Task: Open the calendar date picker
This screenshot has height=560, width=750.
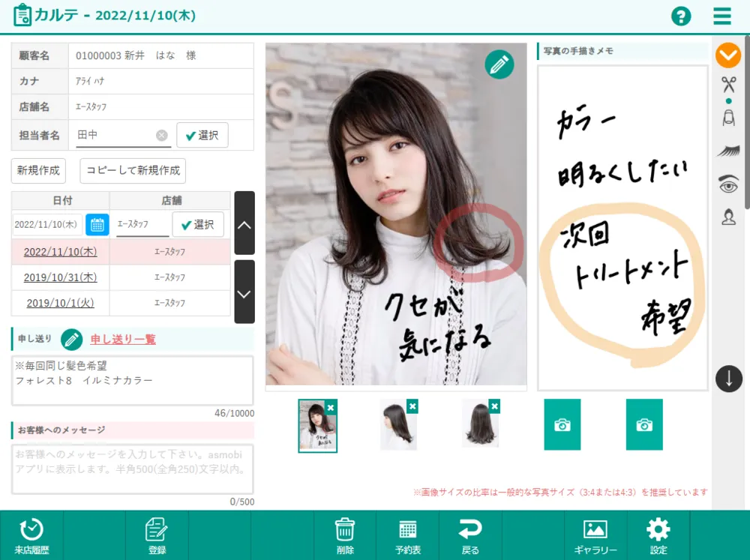Action: tap(97, 224)
